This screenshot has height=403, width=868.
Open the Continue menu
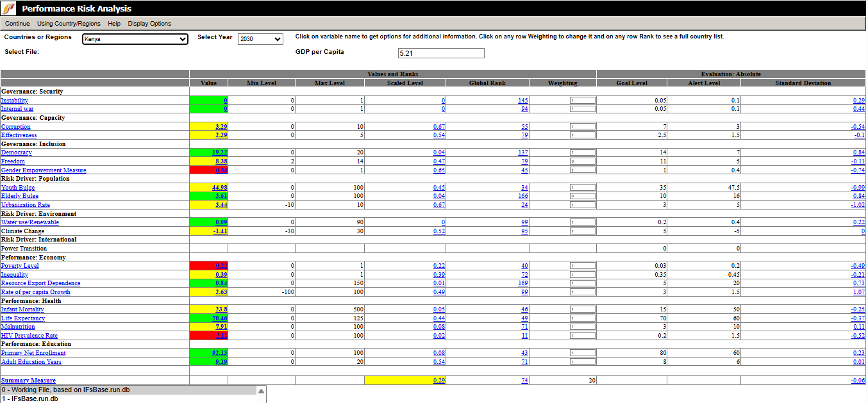click(x=17, y=24)
